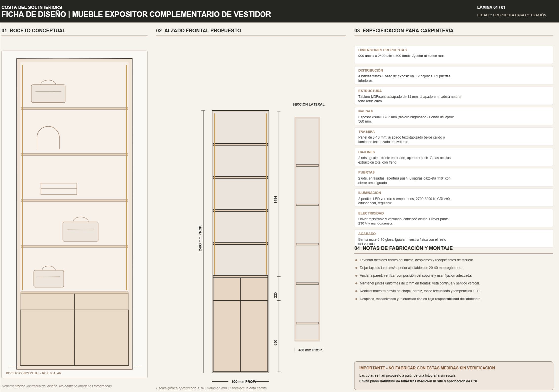Select the handbag sketch on the fourth shelf
559x392 pixels.
click(x=80, y=229)
